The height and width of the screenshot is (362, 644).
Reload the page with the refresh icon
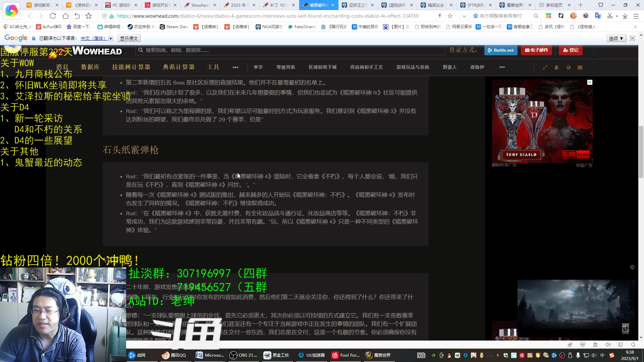pyautogui.click(x=53, y=16)
